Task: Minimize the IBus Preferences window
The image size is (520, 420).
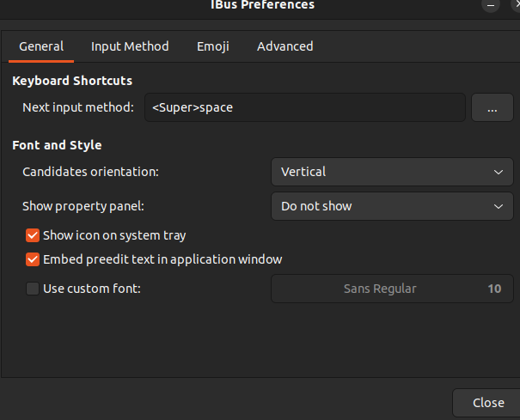Action: pyautogui.click(x=491, y=5)
